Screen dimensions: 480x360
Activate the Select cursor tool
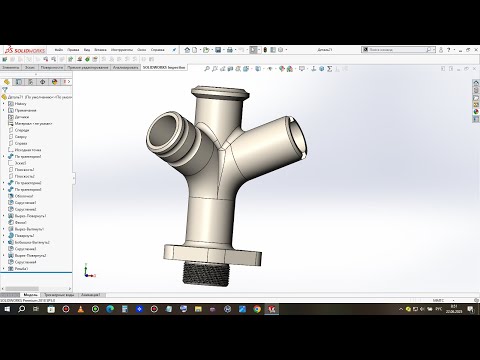tap(254, 50)
